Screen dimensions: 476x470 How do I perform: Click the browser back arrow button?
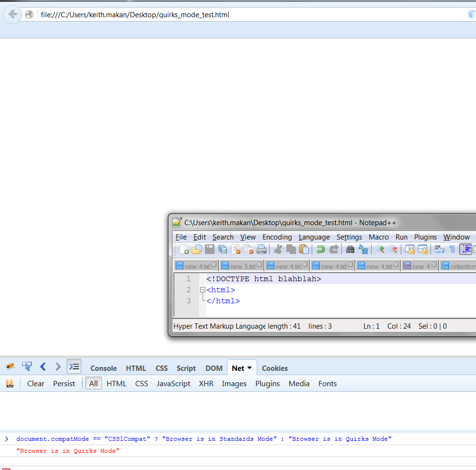12,14
